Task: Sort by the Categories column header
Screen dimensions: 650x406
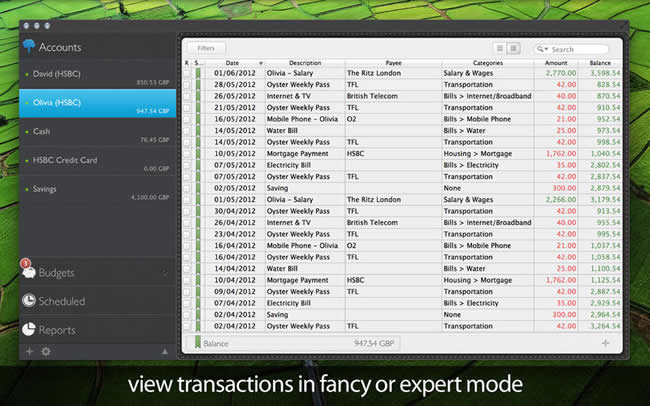Action: [488, 63]
